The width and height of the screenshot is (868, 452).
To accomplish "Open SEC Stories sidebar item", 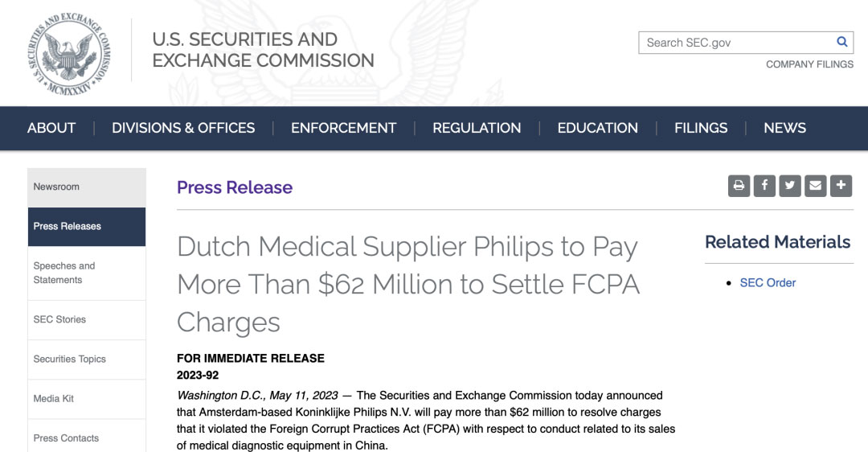I will (x=59, y=319).
